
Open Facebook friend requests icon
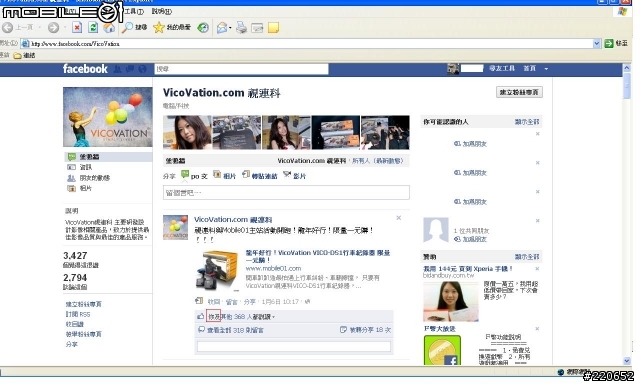(117, 69)
